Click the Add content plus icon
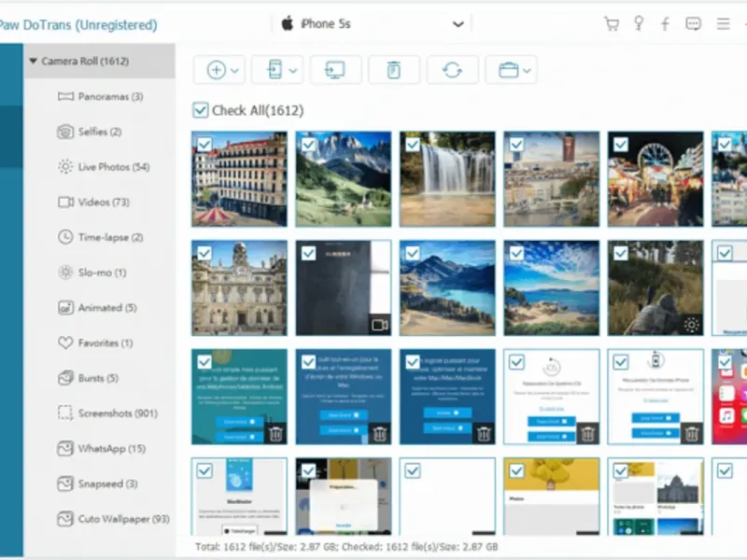 click(216, 70)
